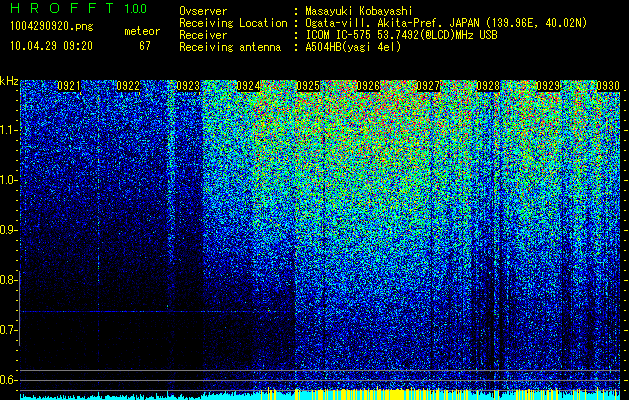Viewport: 629px width, 400px height.
Task: Click the 0.7 kHz axis label
Action: pos(8,330)
